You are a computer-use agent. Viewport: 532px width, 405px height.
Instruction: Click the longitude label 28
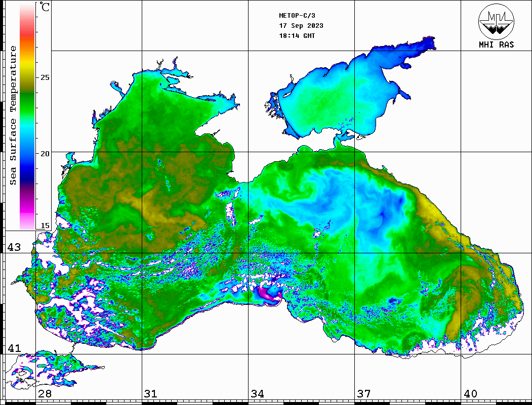point(45,394)
